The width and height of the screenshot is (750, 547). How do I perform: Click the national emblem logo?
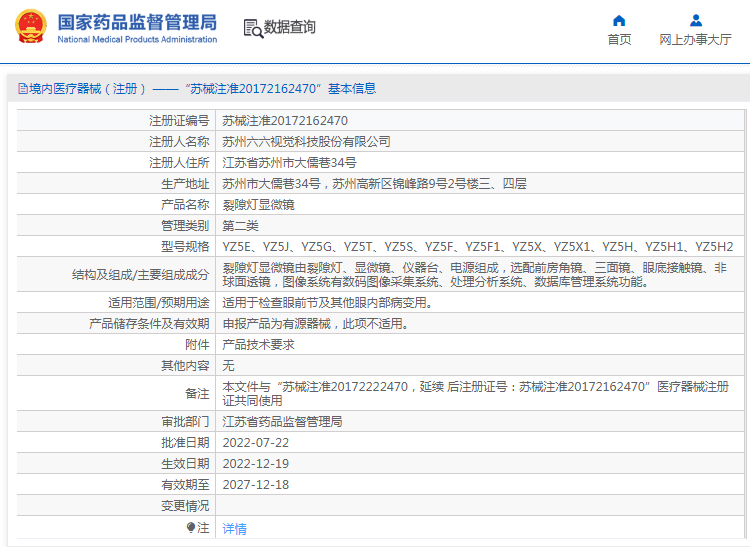click(30, 28)
